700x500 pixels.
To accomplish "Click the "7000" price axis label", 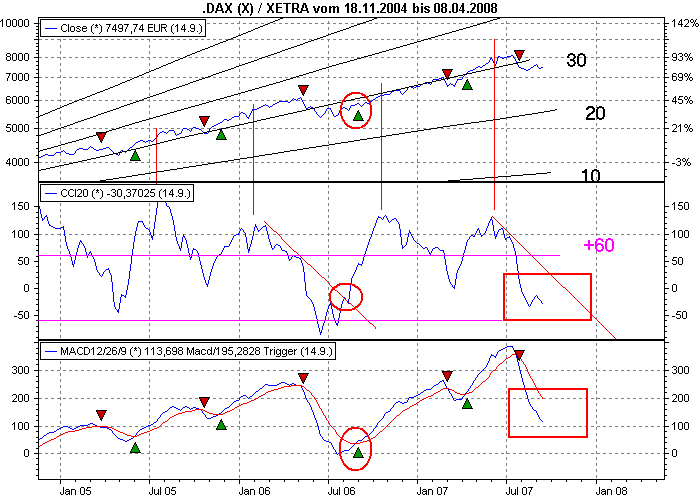I will [x=17, y=77].
